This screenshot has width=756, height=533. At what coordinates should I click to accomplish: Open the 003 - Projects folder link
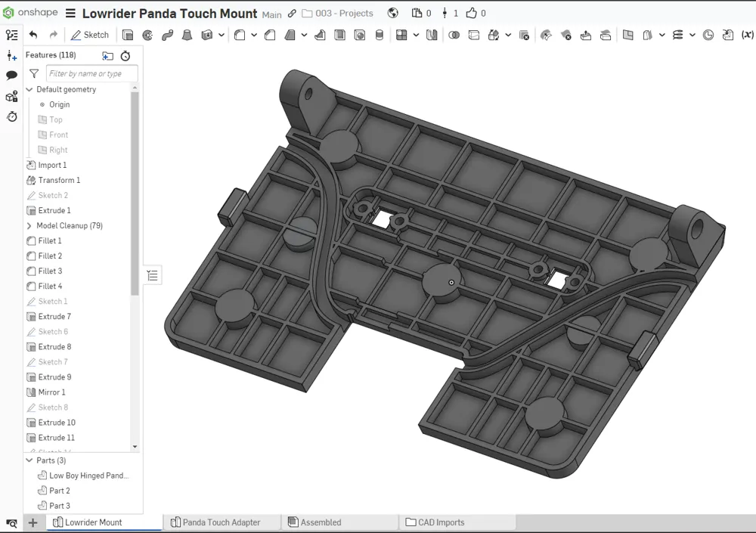(343, 14)
